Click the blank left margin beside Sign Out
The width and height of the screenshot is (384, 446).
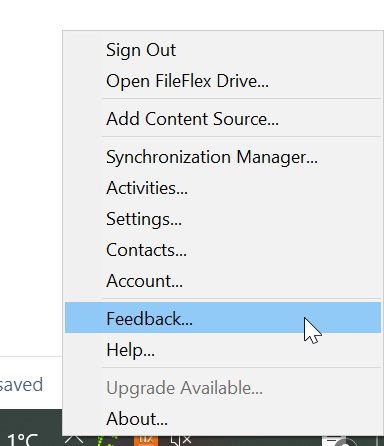coord(83,50)
